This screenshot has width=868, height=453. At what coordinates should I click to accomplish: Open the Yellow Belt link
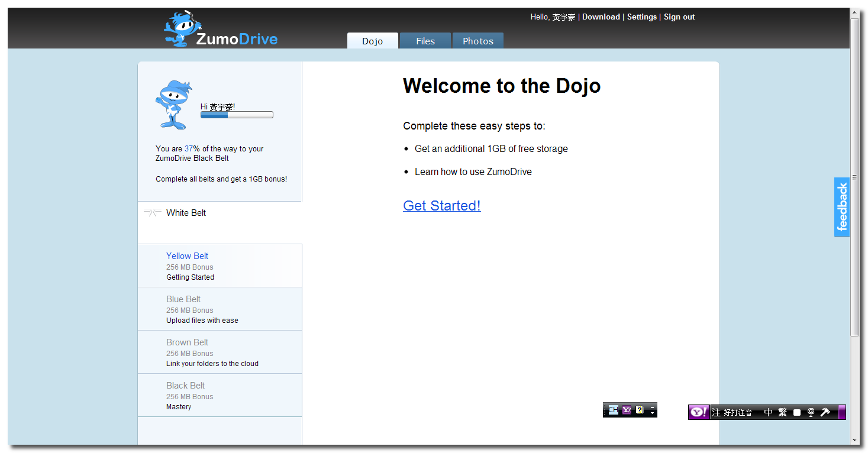point(187,256)
